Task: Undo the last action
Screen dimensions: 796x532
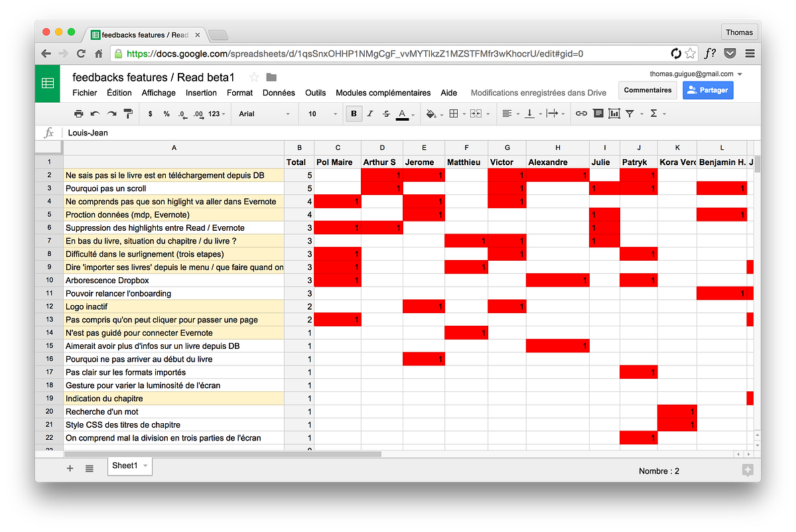Action: 96,114
